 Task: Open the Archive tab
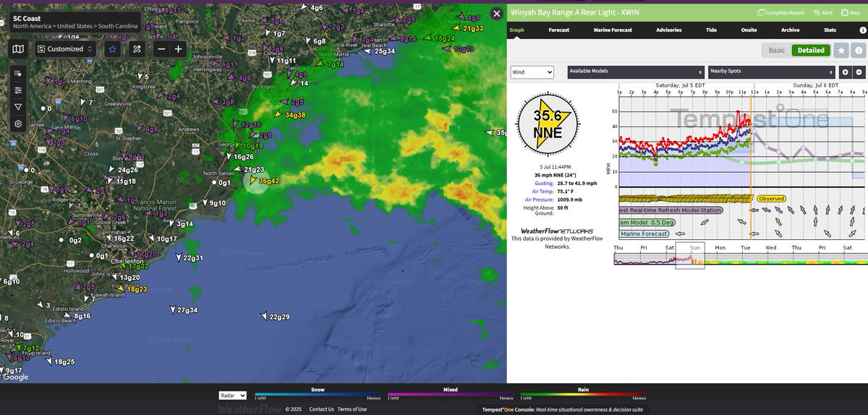pos(790,30)
